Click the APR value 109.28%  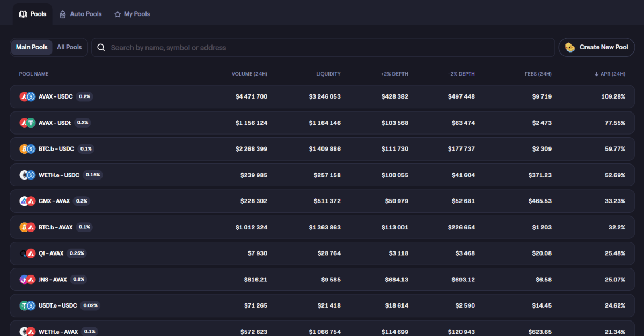point(613,96)
